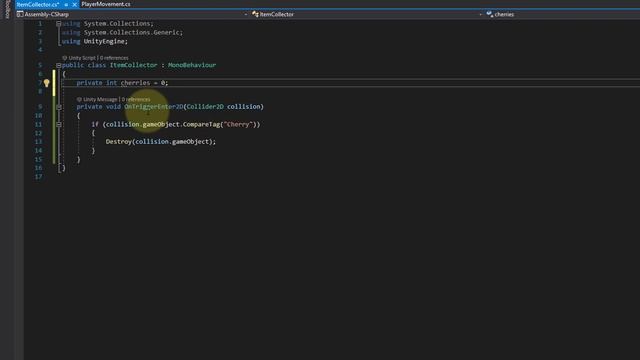Click line number 17 in the gutter
Viewport: 640px width, 360px height.
pos(38,177)
